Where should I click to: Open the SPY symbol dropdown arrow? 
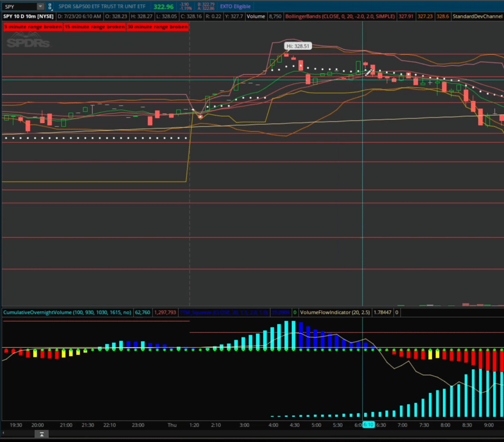tap(40, 6)
